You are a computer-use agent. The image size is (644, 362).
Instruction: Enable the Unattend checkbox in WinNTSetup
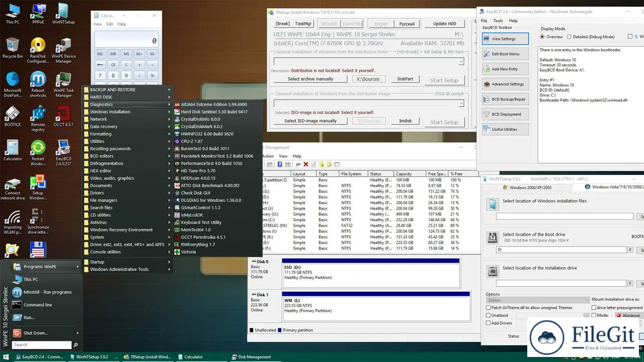click(x=489, y=315)
